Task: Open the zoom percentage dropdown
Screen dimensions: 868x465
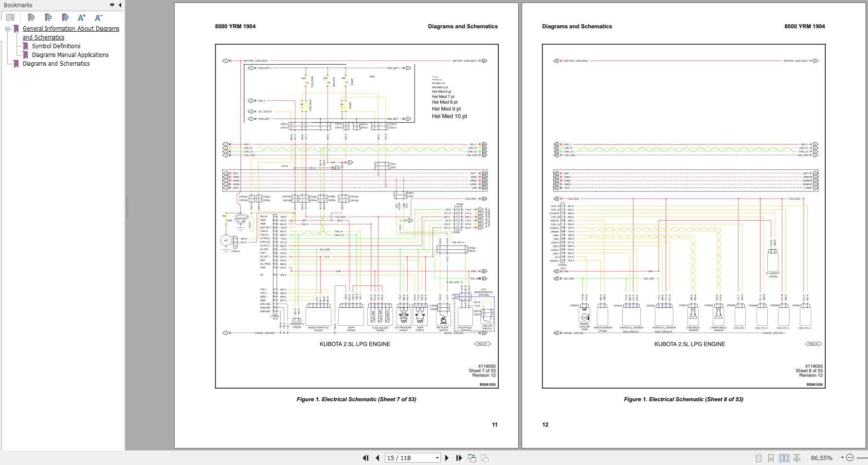Action: pyautogui.click(x=843, y=458)
